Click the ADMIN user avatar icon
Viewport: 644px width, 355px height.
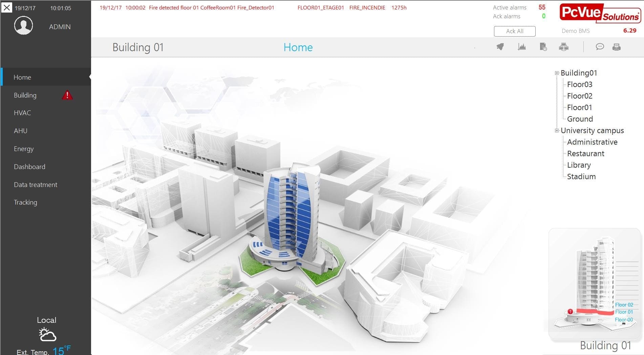coord(23,25)
